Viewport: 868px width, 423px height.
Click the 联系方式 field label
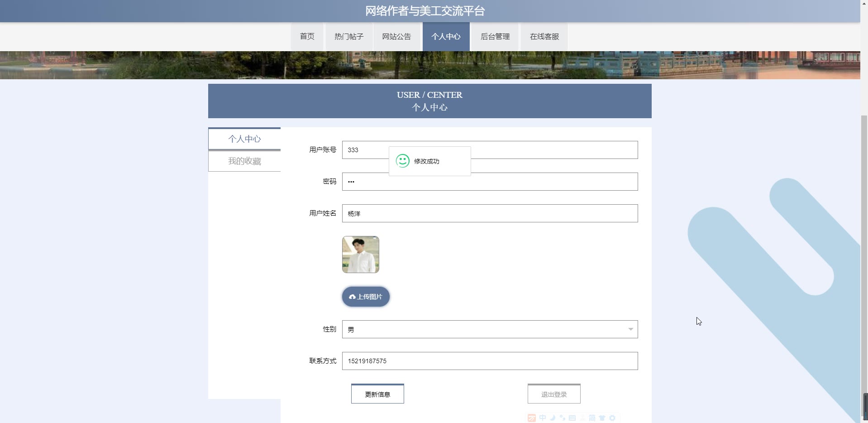tap(323, 361)
